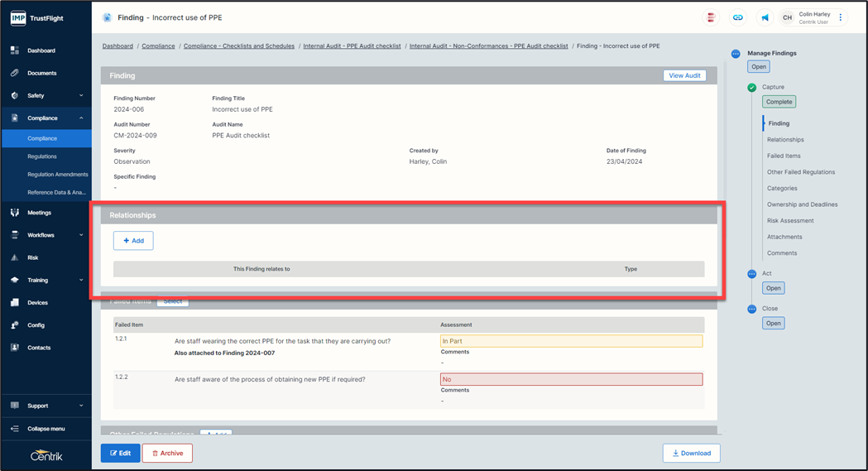Click the View Audit button
The image size is (868, 471).
[x=684, y=75]
